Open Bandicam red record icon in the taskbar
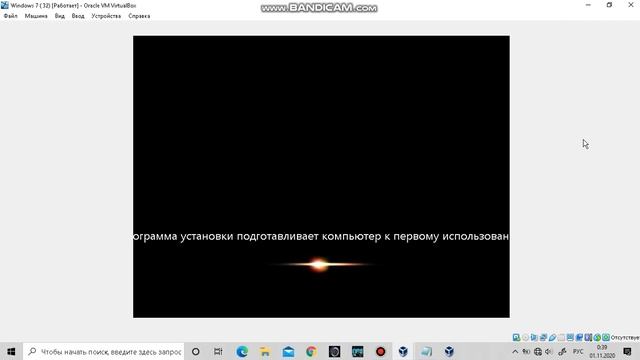640x360 pixels. click(x=380, y=351)
